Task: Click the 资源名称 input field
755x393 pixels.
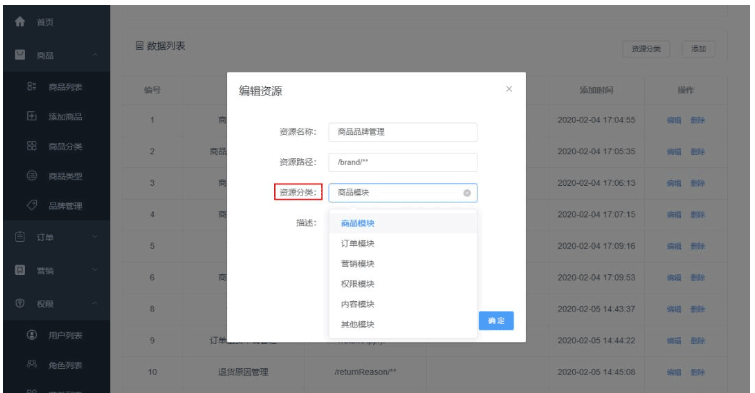Action: pyautogui.click(x=403, y=132)
